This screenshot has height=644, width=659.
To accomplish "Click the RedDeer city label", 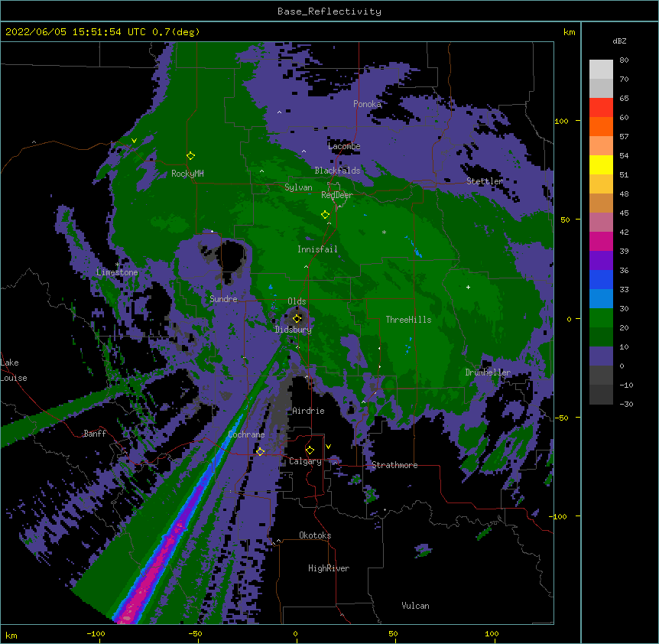I will (x=337, y=195).
